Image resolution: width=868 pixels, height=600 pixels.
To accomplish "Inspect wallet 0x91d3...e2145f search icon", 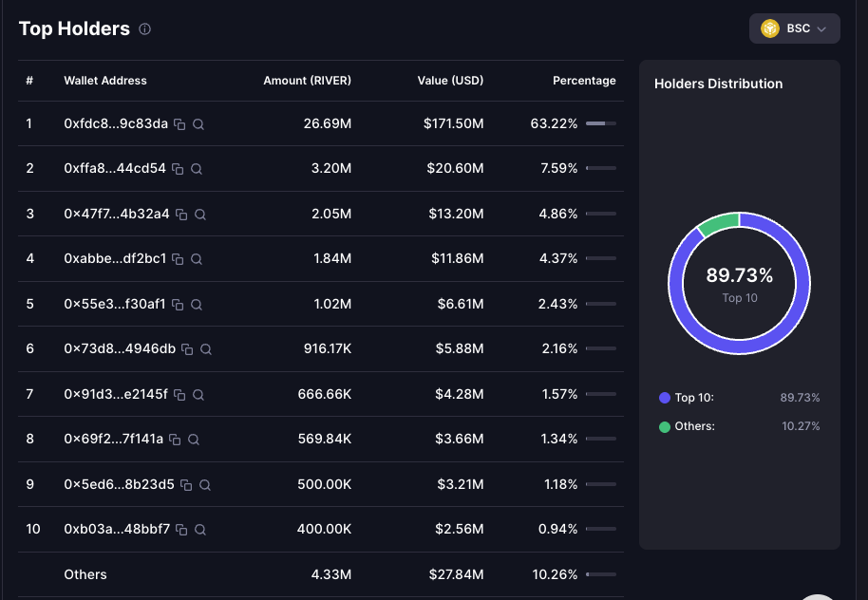I will [x=198, y=395].
